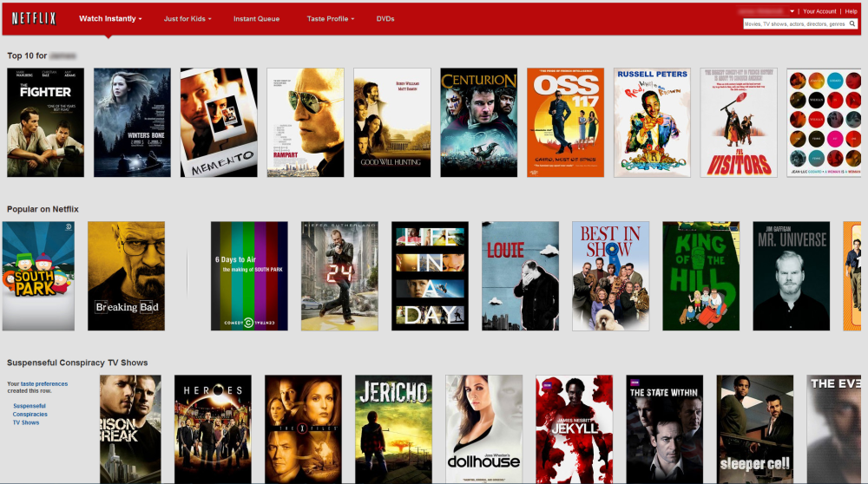This screenshot has width=868, height=484.
Task: Click Suspenseful Conspiracy TV Shows heading
Action: [x=77, y=363]
